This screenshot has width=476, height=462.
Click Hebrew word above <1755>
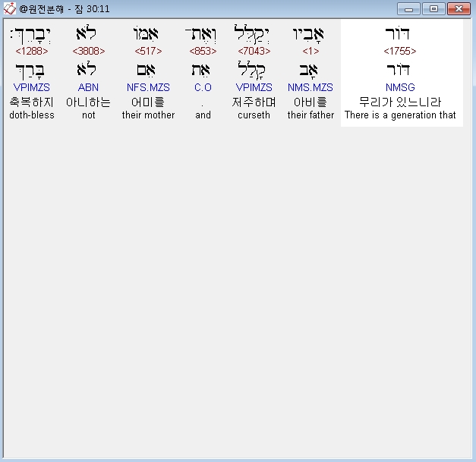tap(397, 33)
